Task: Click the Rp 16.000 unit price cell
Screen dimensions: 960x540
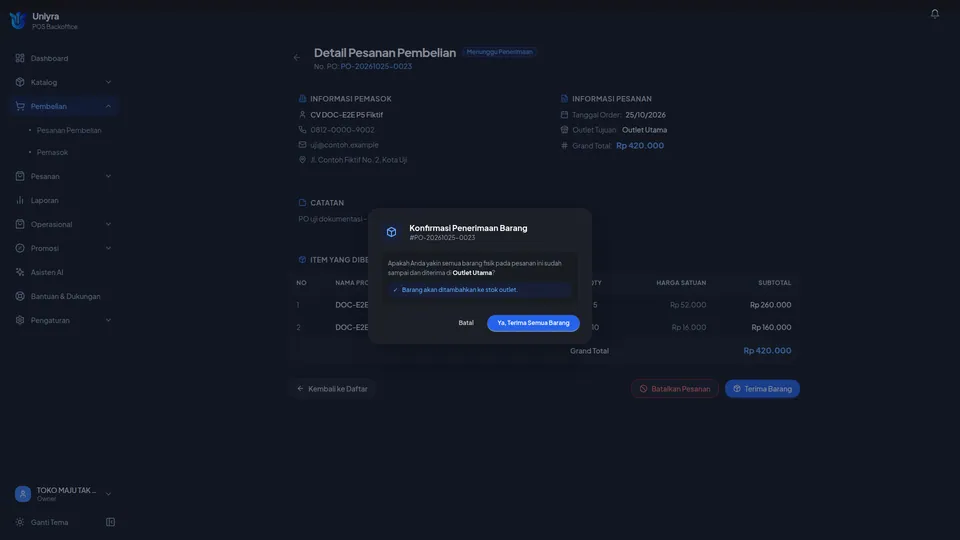Action: (x=689, y=328)
